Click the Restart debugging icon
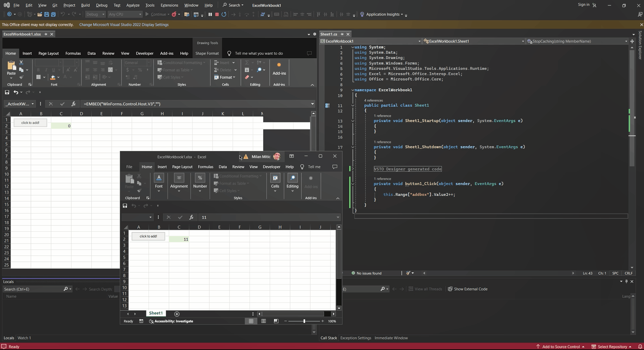 [x=224, y=14]
